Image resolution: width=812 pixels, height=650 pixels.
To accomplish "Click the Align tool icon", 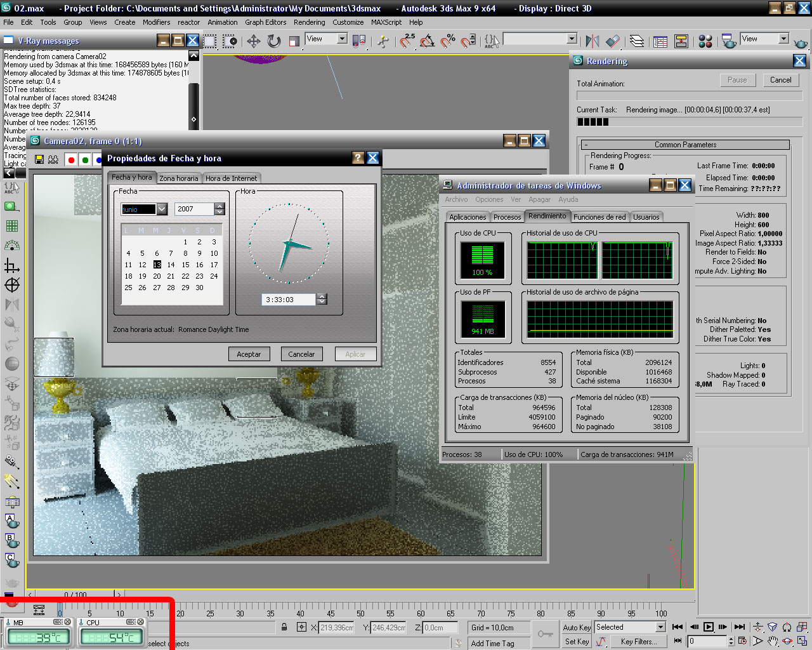I will coord(613,41).
